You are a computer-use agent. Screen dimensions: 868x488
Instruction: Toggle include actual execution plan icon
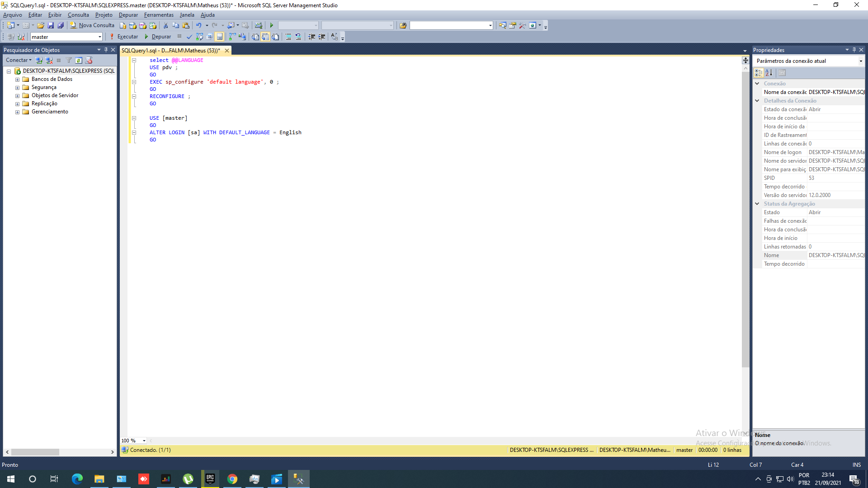coord(232,37)
